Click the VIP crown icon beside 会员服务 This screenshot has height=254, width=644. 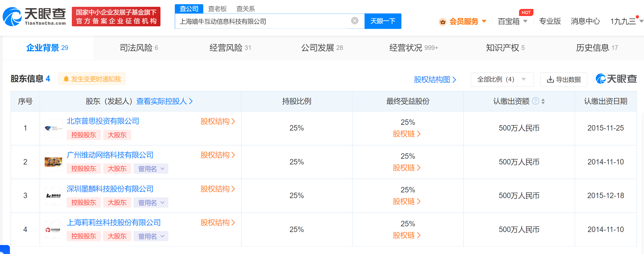[x=443, y=22]
